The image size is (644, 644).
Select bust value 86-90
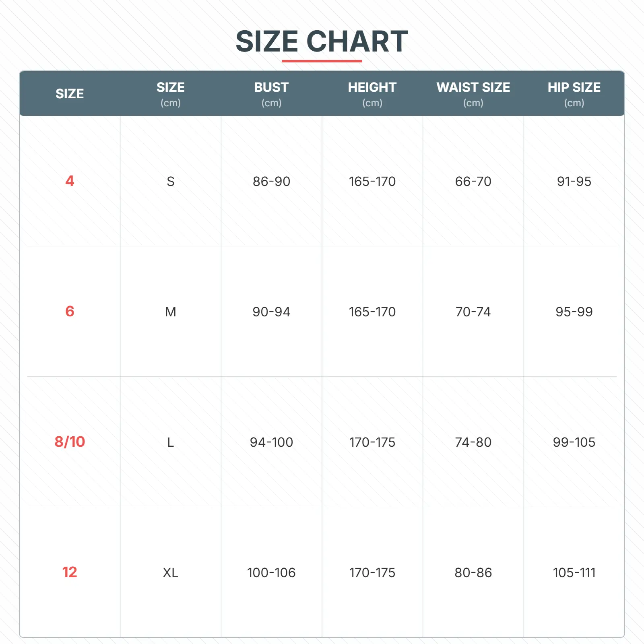coord(271,181)
